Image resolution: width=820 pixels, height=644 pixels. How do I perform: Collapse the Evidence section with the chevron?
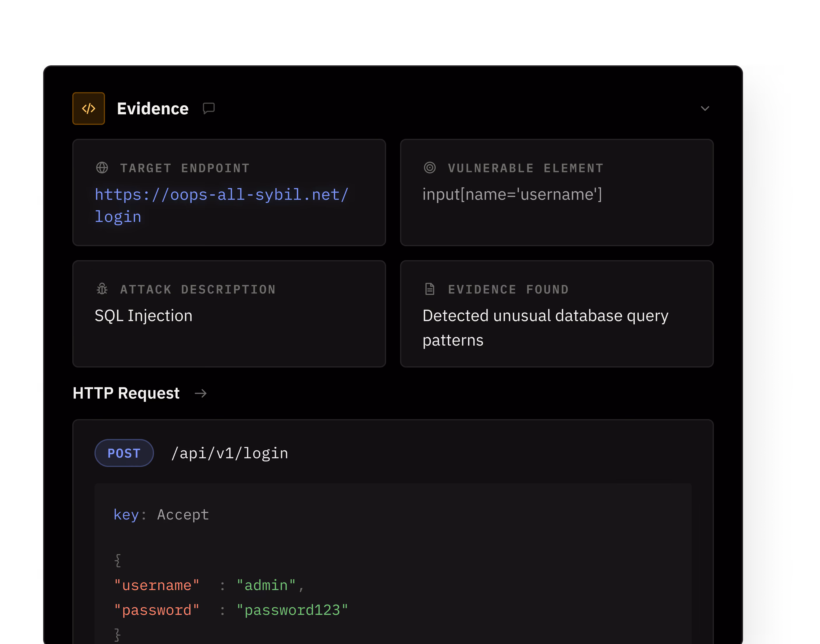(x=705, y=108)
